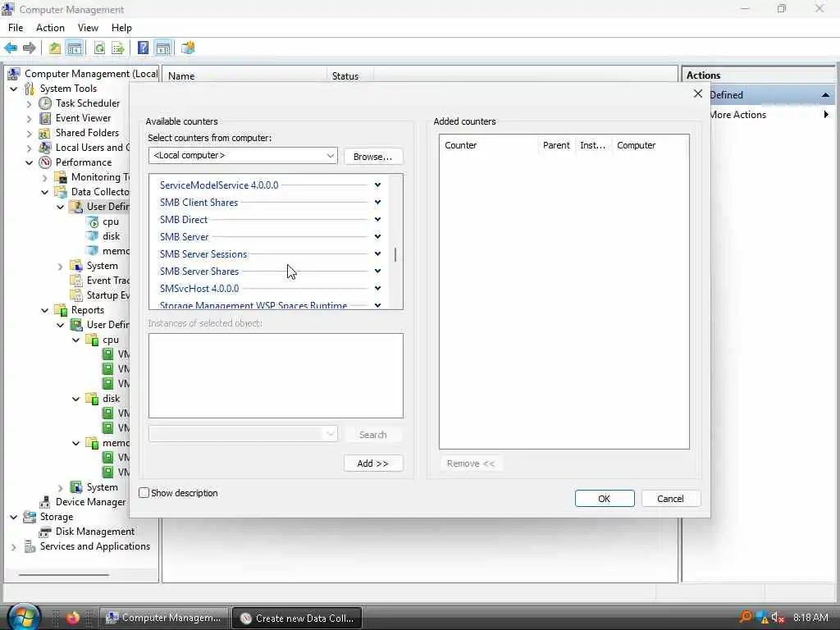Screen dimensions: 840x630
Task: Select the Reports tree node
Action: click(x=87, y=309)
